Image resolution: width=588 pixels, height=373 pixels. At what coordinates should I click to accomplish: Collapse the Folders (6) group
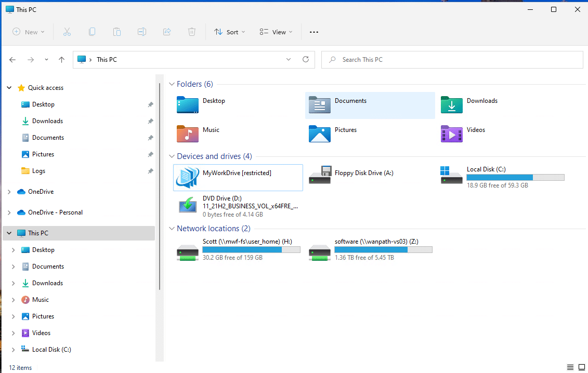[171, 84]
